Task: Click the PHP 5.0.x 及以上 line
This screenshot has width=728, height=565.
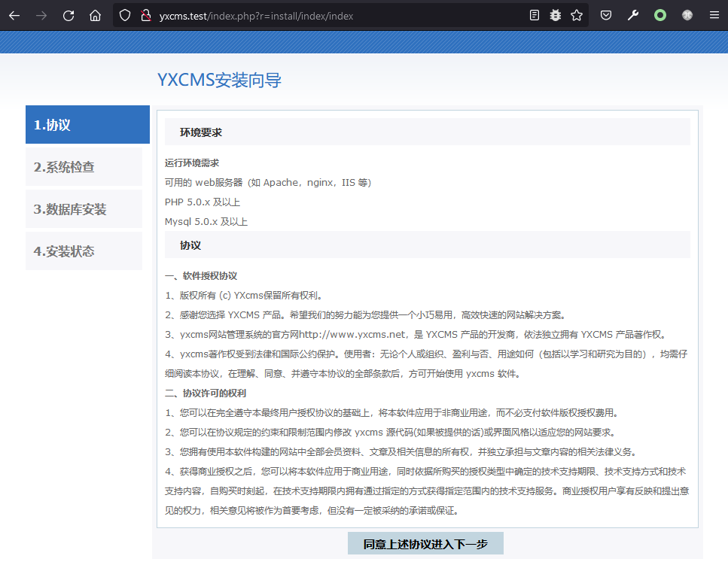Action: [x=203, y=202]
